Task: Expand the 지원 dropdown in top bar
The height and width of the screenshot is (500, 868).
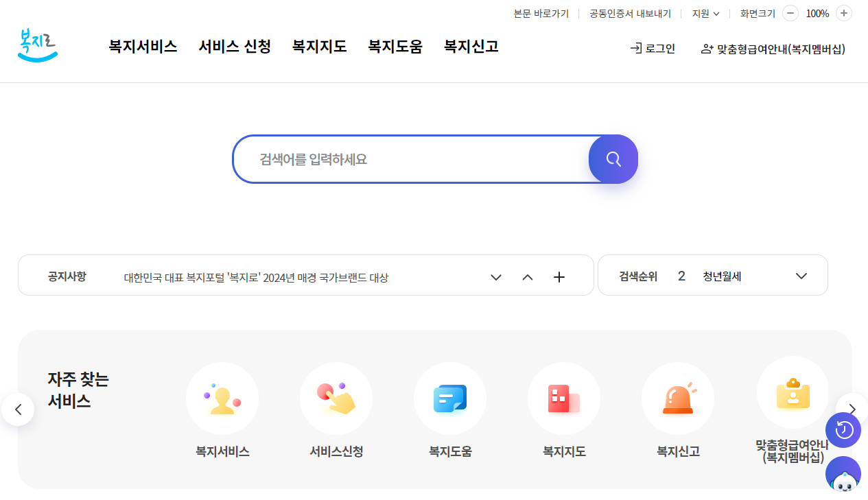Action: [x=705, y=13]
